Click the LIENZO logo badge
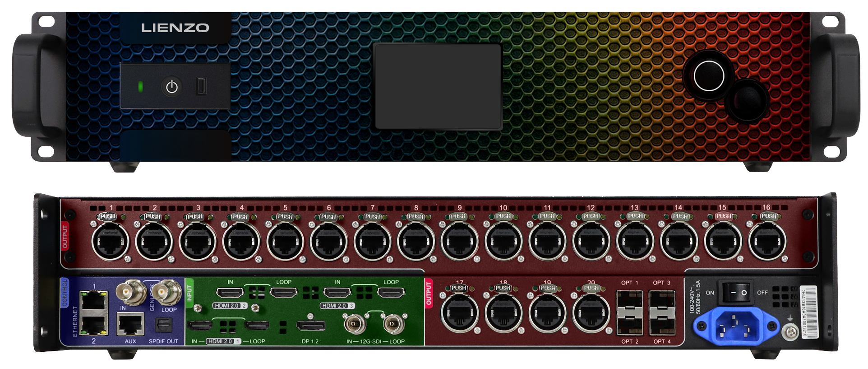Viewport: 868px width, 369px height. tap(175, 28)
